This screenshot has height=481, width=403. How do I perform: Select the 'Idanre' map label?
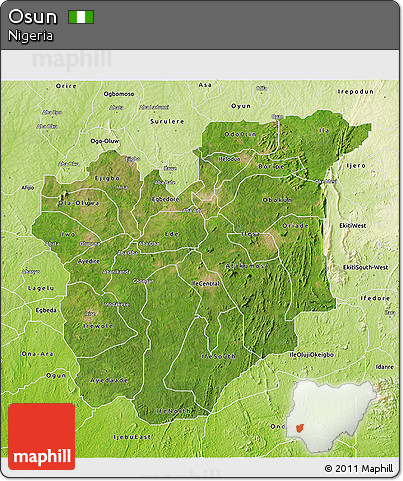click(x=385, y=367)
